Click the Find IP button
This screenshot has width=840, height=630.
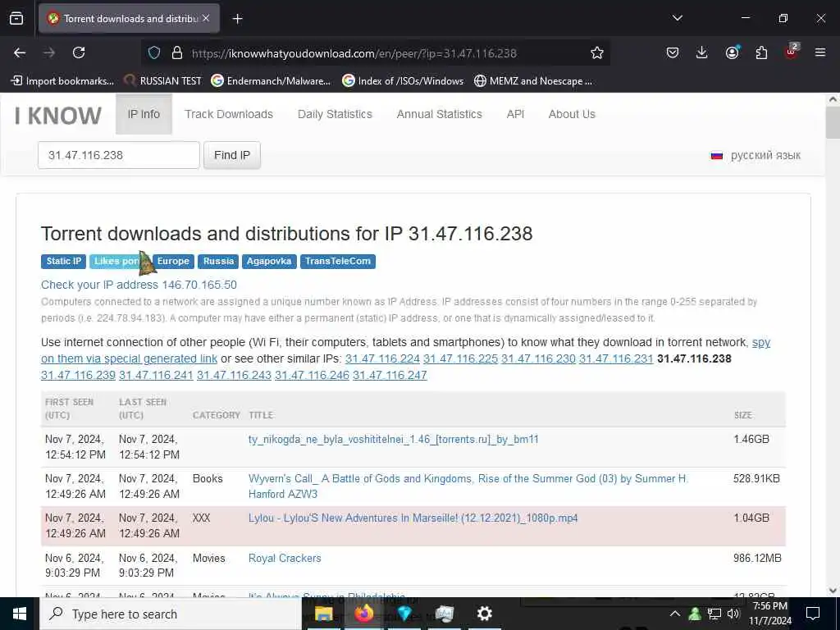pyautogui.click(x=232, y=155)
